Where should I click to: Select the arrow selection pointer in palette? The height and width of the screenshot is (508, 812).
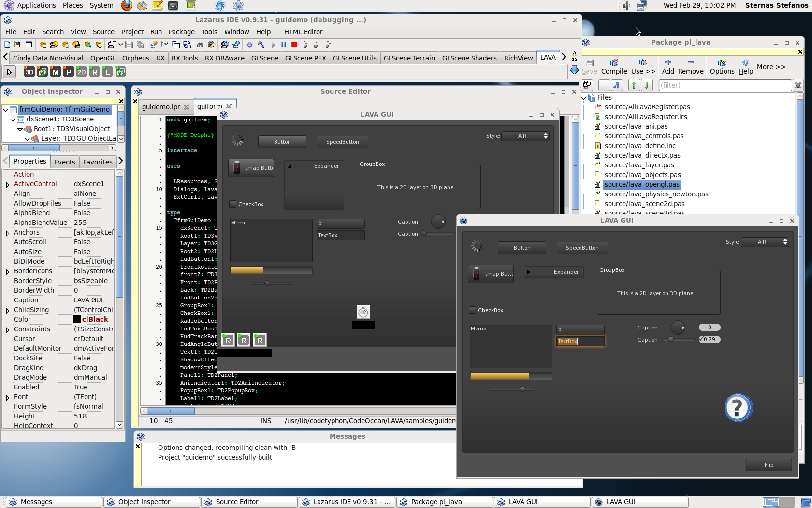pos(9,72)
